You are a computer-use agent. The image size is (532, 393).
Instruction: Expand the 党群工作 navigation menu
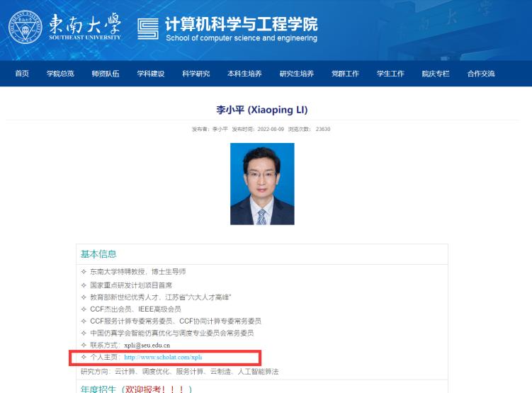point(345,74)
